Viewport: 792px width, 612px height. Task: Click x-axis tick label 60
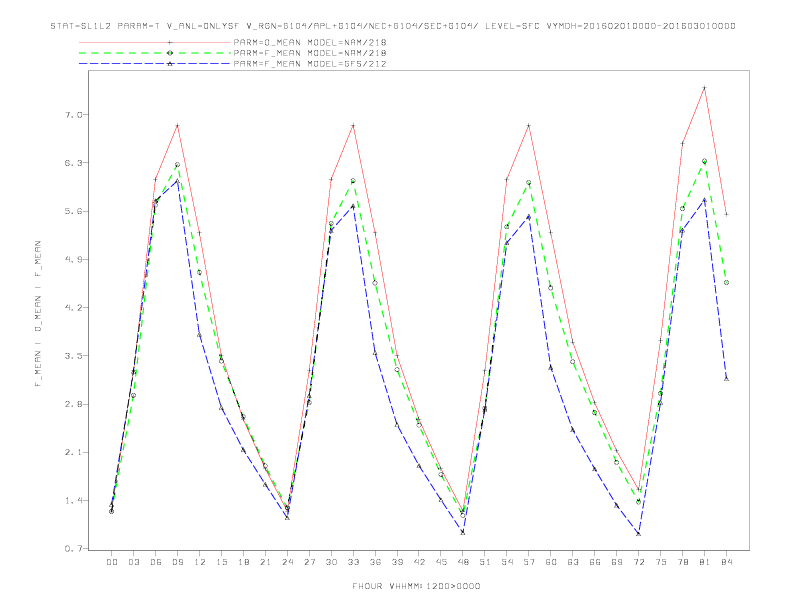551,562
